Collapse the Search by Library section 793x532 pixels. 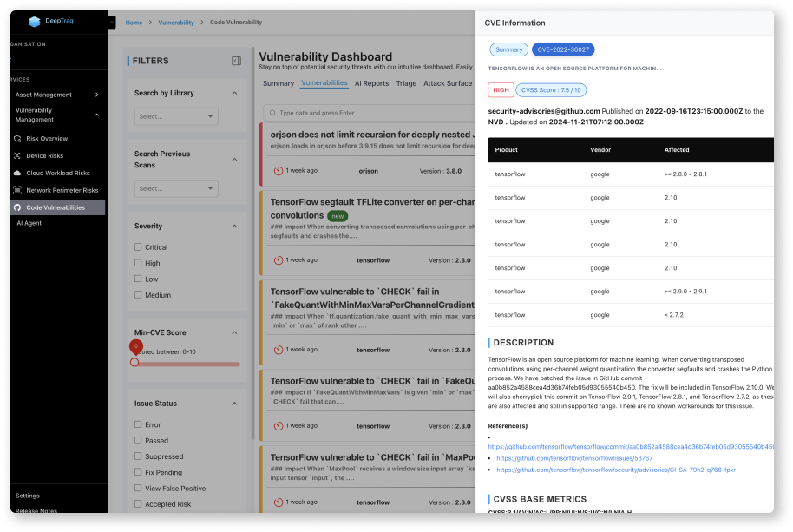click(x=234, y=93)
